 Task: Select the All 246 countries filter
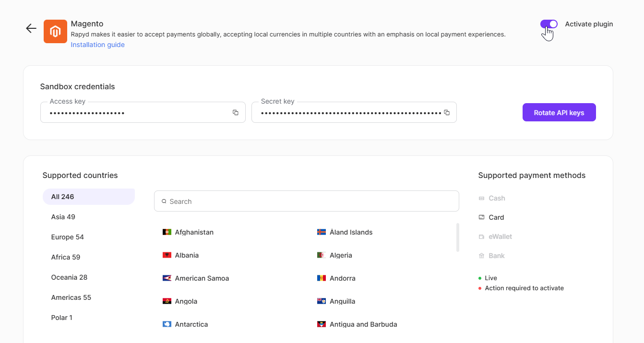(x=89, y=197)
